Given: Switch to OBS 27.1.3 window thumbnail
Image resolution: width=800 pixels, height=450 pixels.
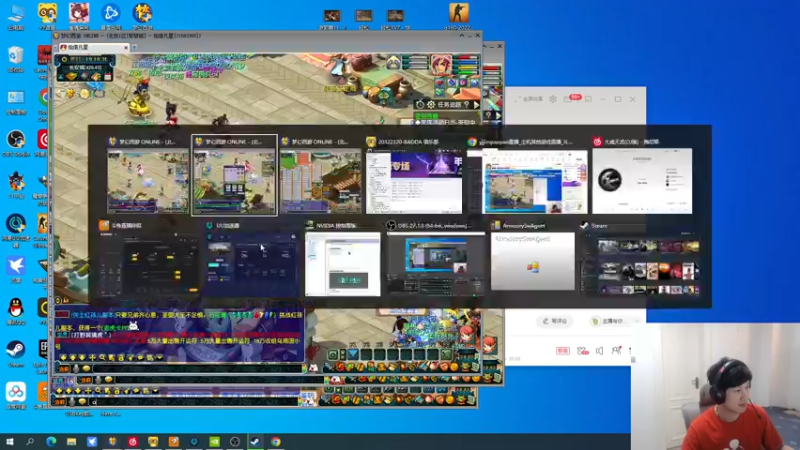Looking at the screenshot, I should point(435,264).
